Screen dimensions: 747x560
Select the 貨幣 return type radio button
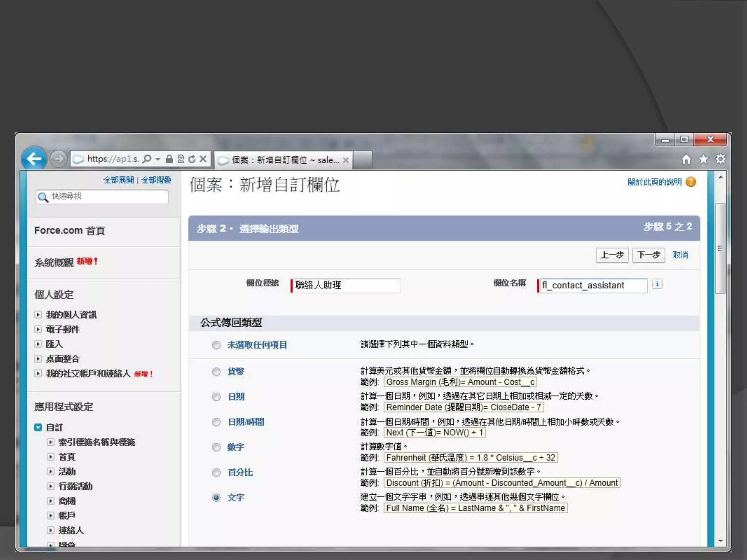[x=216, y=372]
